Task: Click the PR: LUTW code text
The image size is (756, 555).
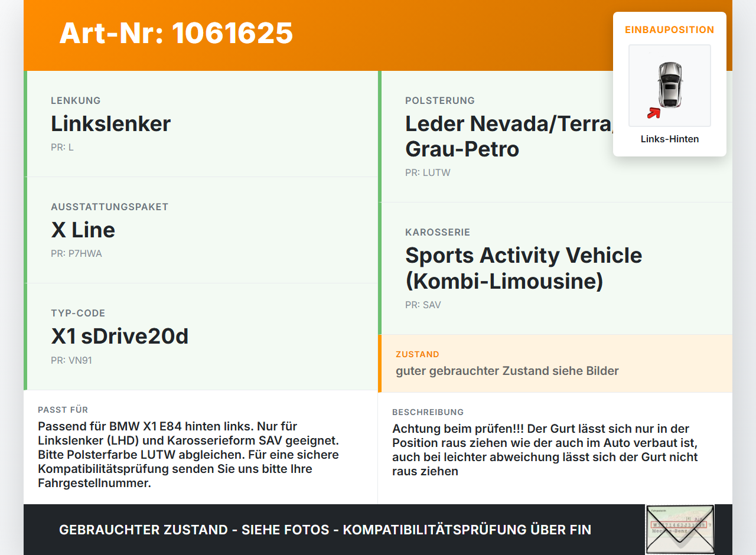Action: click(x=428, y=173)
